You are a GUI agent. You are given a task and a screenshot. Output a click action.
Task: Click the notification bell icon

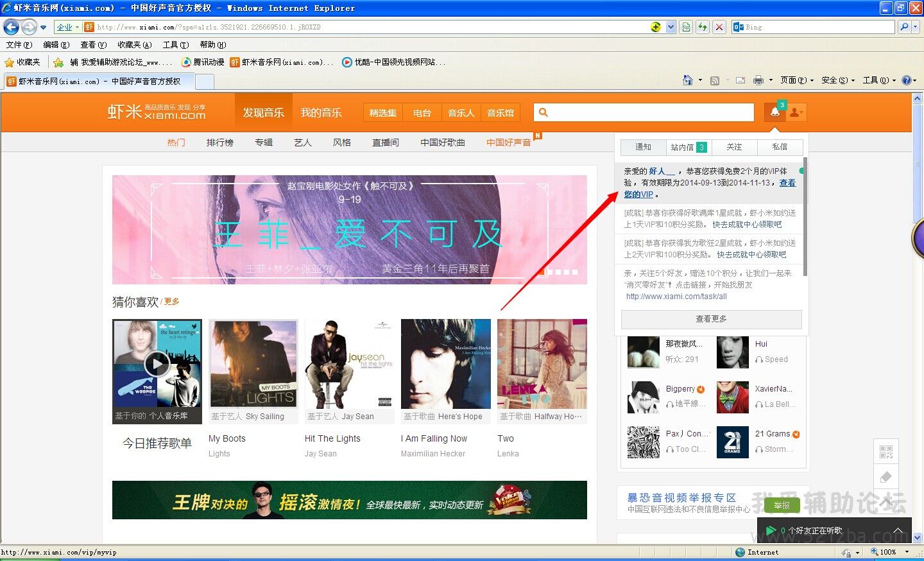tap(774, 112)
